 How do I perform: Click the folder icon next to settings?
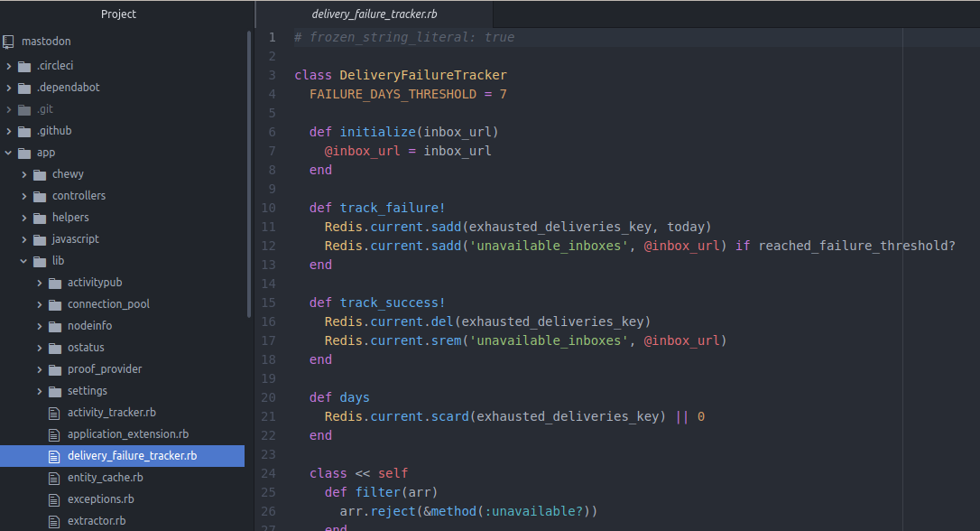[54, 390]
